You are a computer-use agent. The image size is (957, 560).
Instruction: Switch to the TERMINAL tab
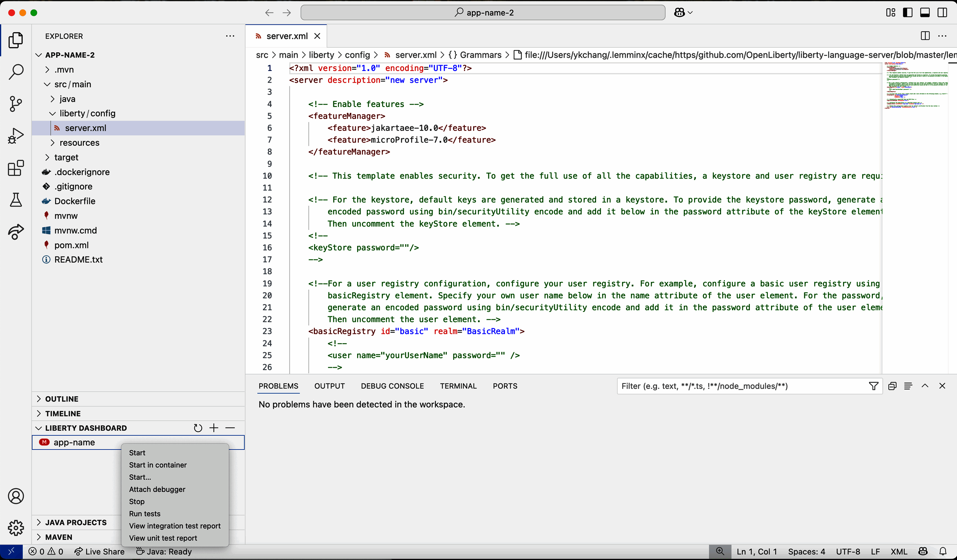pyautogui.click(x=458, y=386)
